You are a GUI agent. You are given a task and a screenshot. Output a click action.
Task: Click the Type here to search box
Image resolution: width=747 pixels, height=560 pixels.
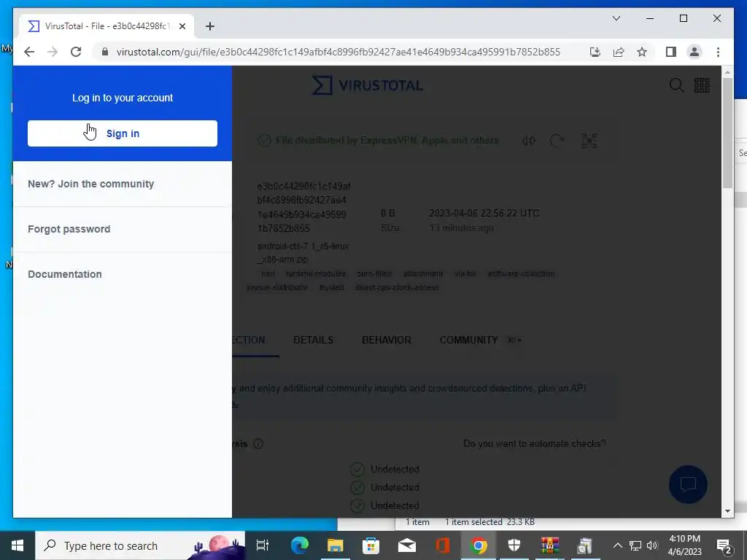140,545
